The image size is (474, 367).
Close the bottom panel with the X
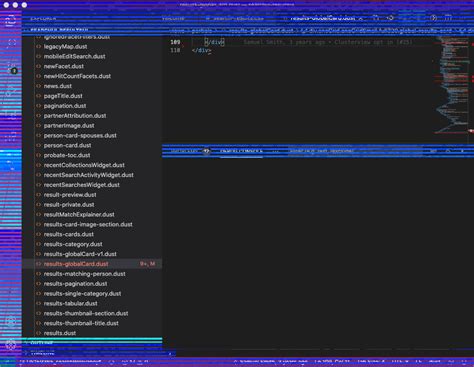462,151
